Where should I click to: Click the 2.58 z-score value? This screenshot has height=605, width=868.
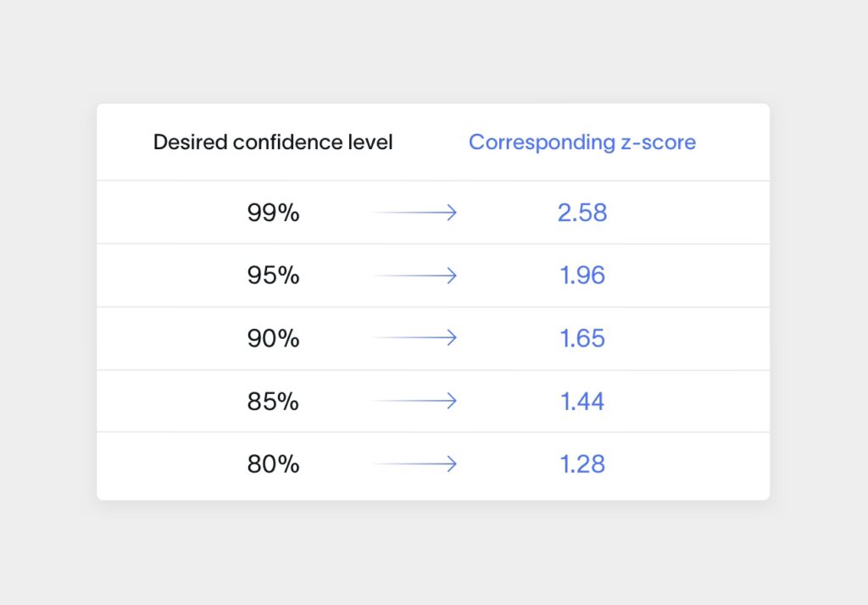click(582, 213)
